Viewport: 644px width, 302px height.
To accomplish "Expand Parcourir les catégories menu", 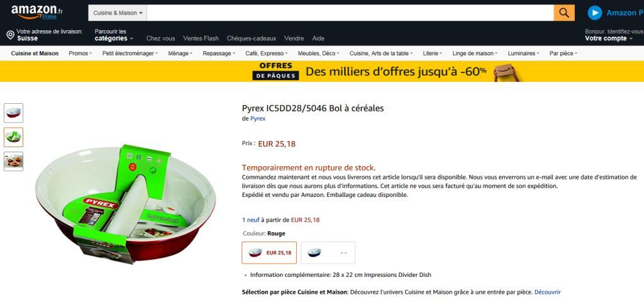I will [x=114, y=35].
